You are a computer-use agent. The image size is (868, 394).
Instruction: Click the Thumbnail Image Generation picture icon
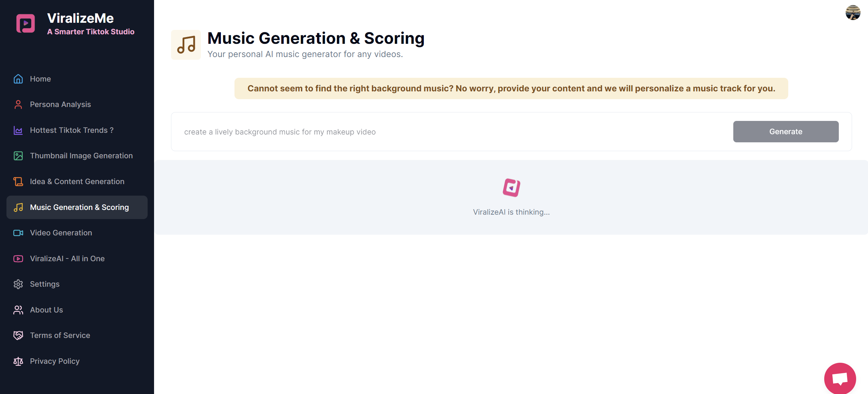[x=18, y=156]
